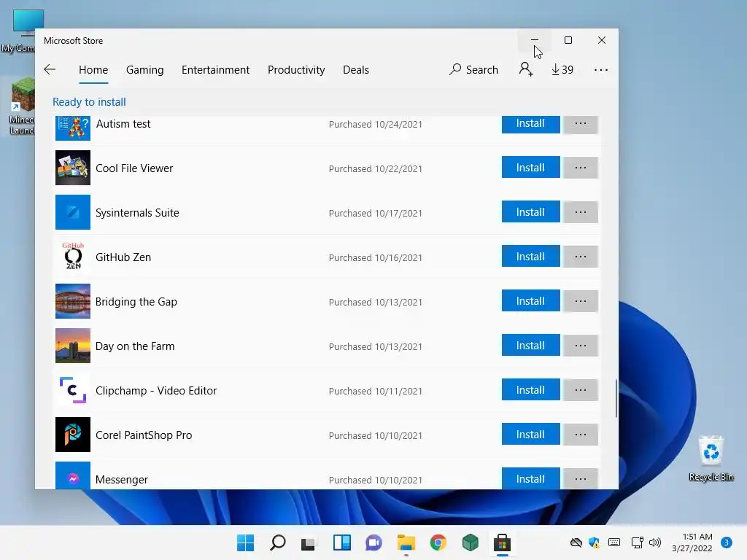Launch Google Chrome from the taskbar

[438, 542]
